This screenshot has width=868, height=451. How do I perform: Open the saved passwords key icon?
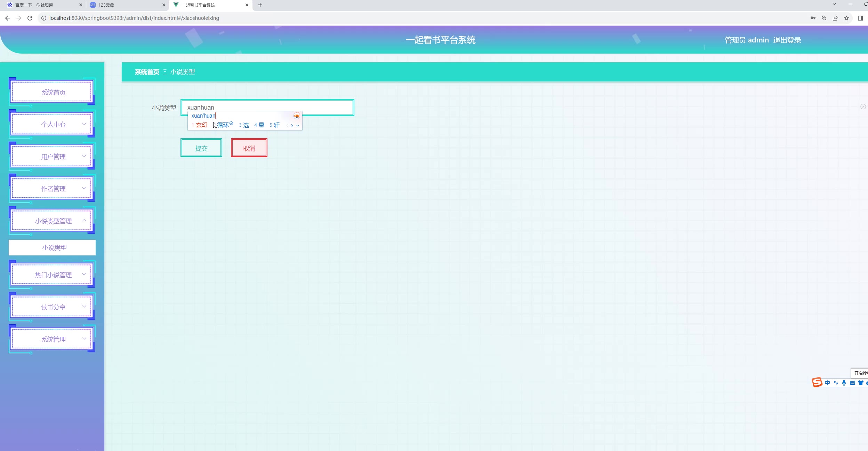(x=813, y=18)
